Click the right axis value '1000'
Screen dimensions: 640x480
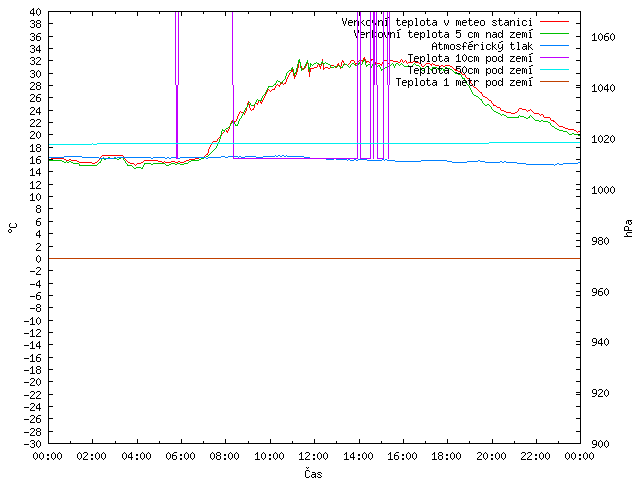tap(603, 190)
